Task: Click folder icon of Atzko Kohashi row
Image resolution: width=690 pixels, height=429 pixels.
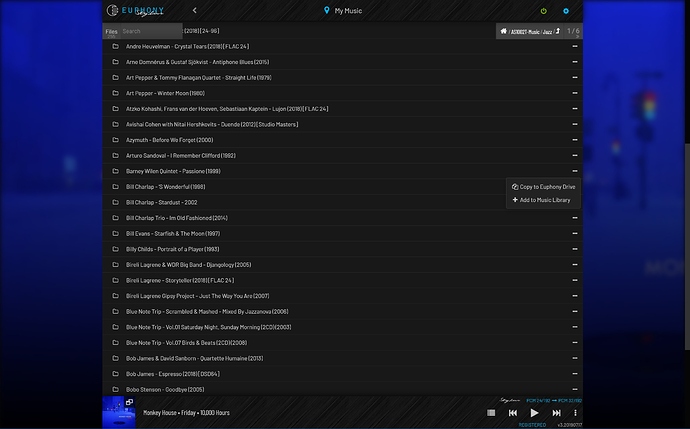Action: (115, 109)
